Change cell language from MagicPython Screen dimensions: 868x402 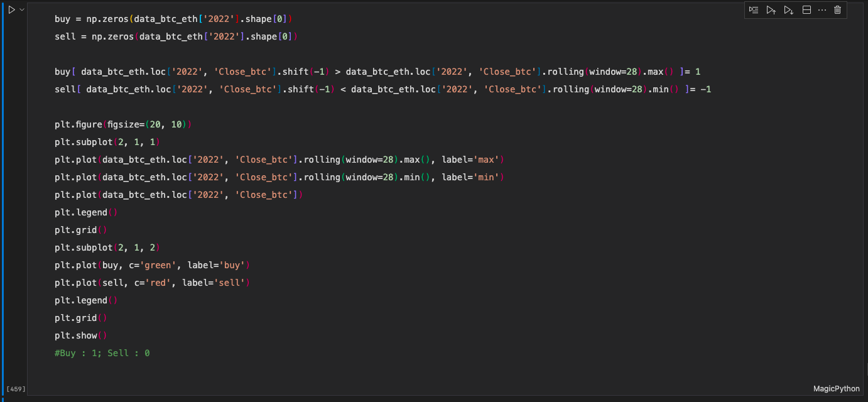836,389
